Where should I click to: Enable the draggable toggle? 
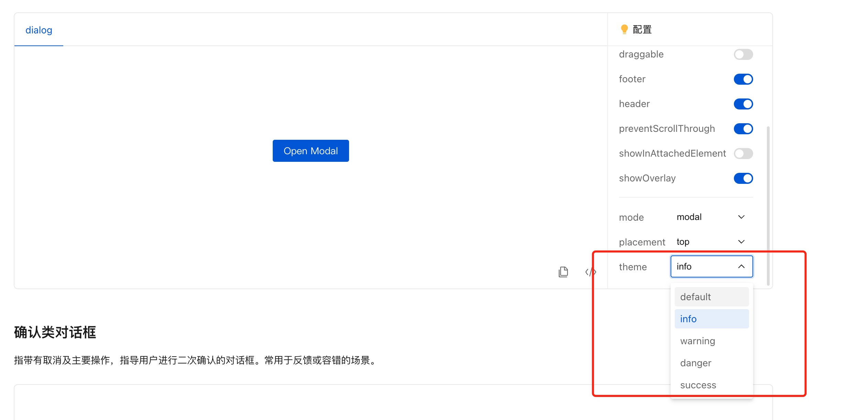[743, 54]
